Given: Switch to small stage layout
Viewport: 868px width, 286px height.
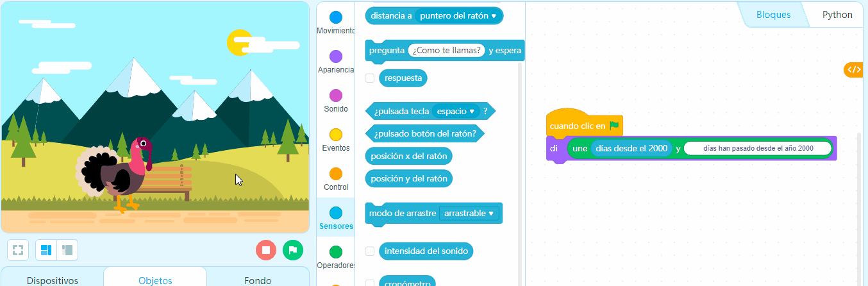Looking at the screenshot, I should click(67, 250).
